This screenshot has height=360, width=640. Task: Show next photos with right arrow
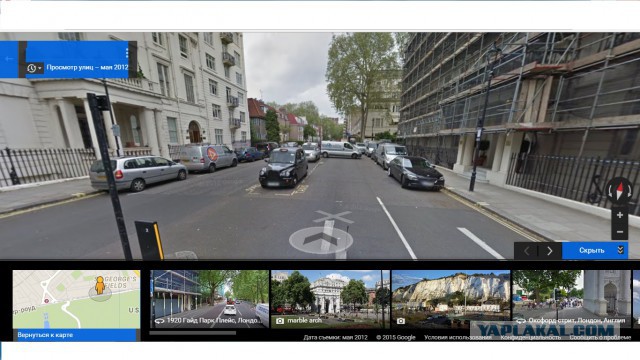click(550, 251)
